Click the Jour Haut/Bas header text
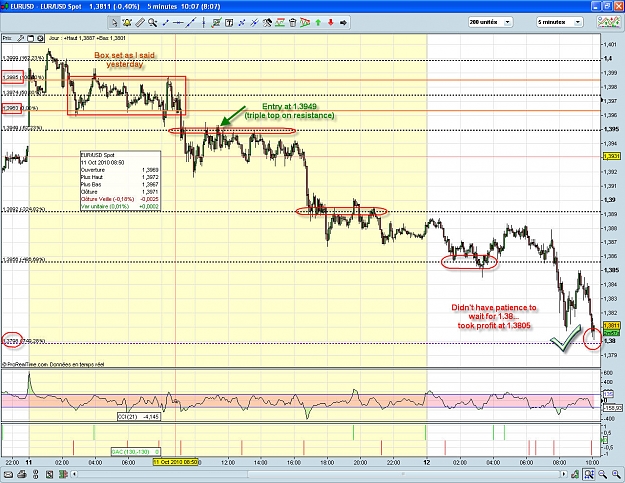This screenshot has width=625, height=483. coord(87,38)
